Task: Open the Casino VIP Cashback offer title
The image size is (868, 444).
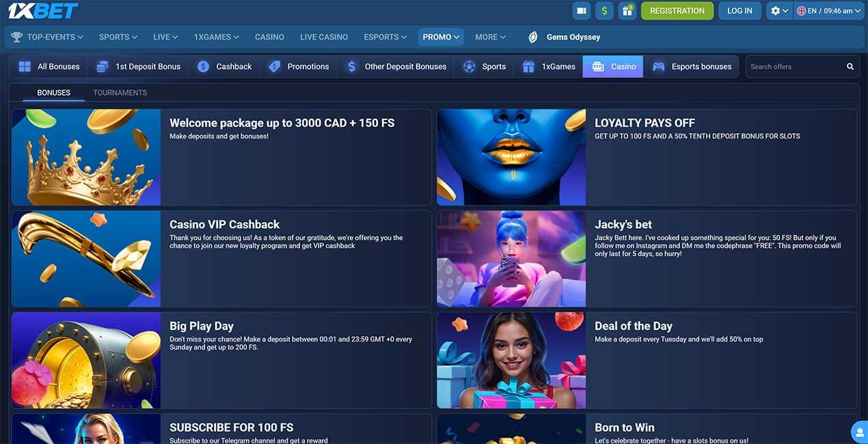Action: coord(224,224)
